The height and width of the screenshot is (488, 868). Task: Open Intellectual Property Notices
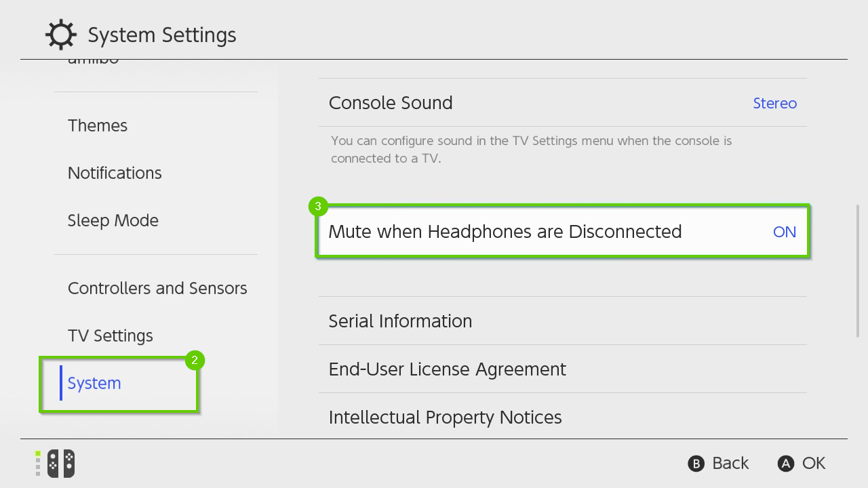[561, 417]
